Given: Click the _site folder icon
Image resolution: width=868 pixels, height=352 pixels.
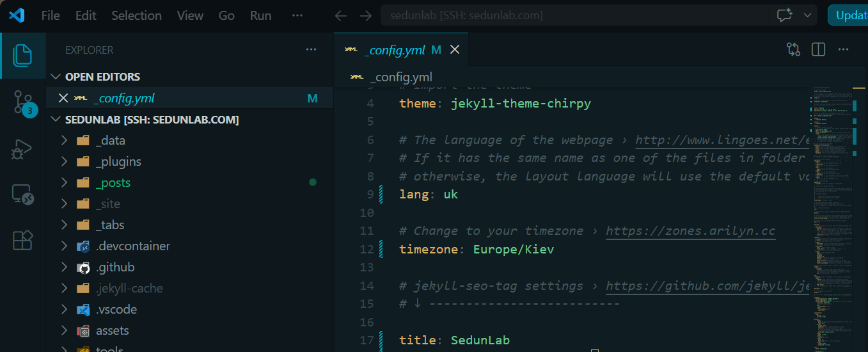Looking at the screenshot, I should (x=83, y=204).
